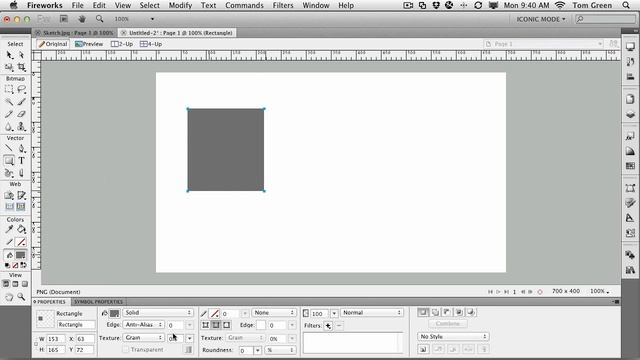The height and width of the screenshot is (360, 640).
Task: Switch to Full Screen with Menus mode
Action: 15,284
